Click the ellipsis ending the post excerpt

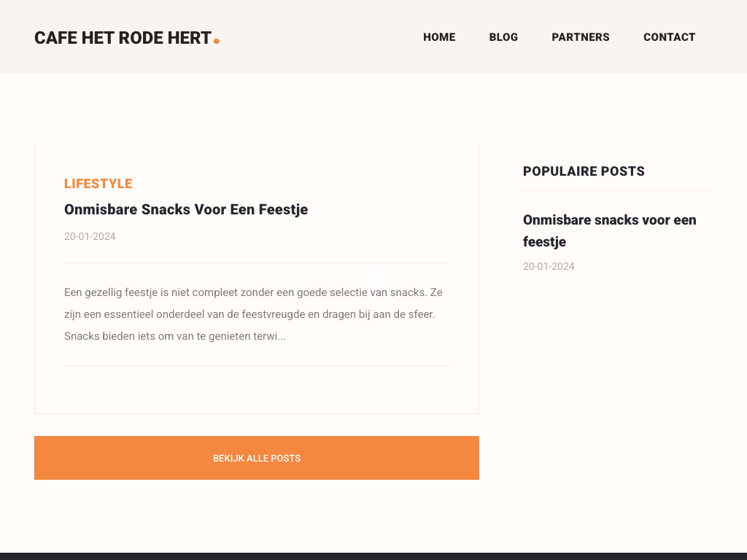click(281, 337)
